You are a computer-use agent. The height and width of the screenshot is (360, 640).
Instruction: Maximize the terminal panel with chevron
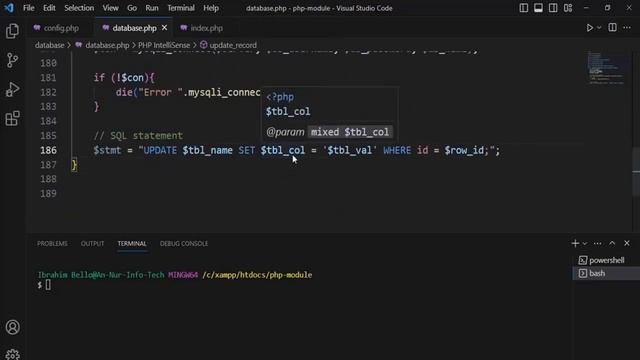click(x=612, y=243)
